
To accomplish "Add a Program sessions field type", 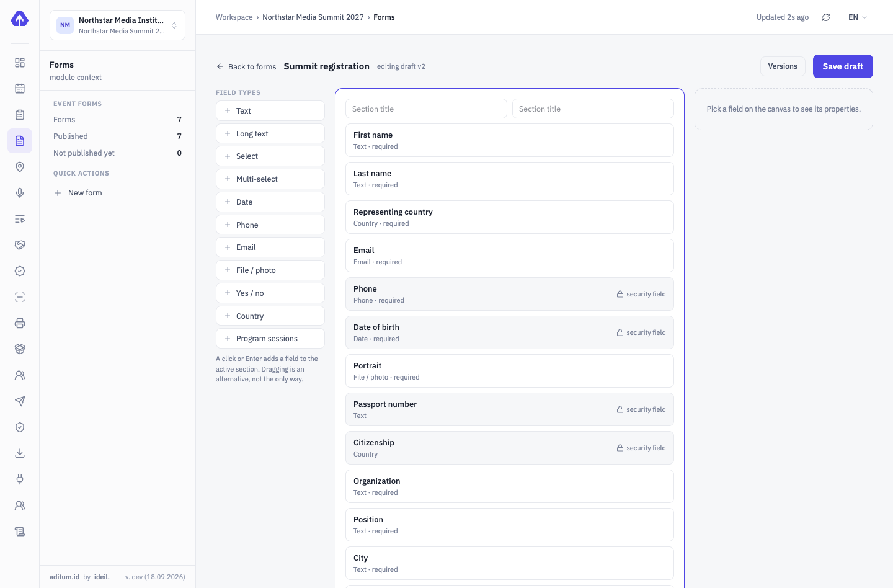I will (x=270, y=339).
